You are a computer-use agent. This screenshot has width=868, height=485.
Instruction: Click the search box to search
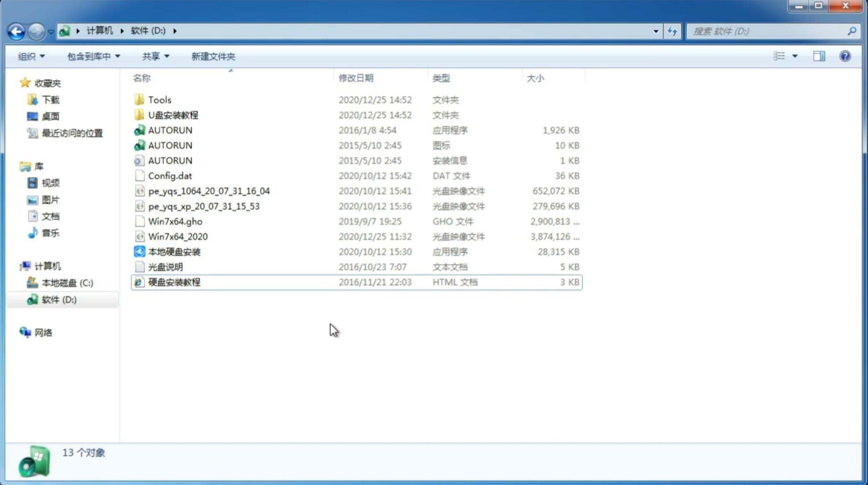click(769, 30)
